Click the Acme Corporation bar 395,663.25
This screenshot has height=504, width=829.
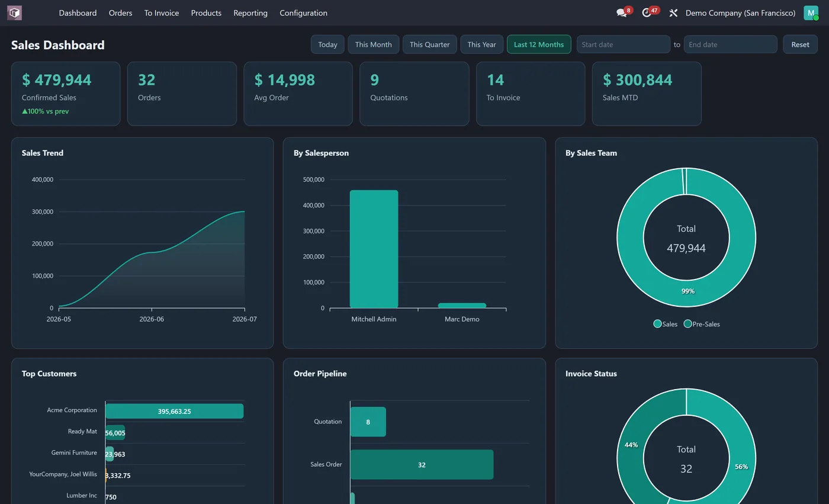[x=174, y=411]
